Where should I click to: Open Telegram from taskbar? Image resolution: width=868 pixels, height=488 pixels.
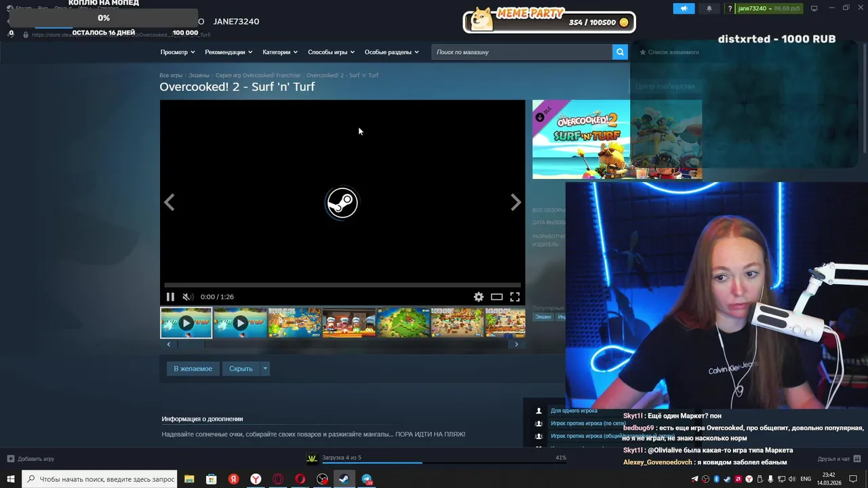click(x=367, y=479)
